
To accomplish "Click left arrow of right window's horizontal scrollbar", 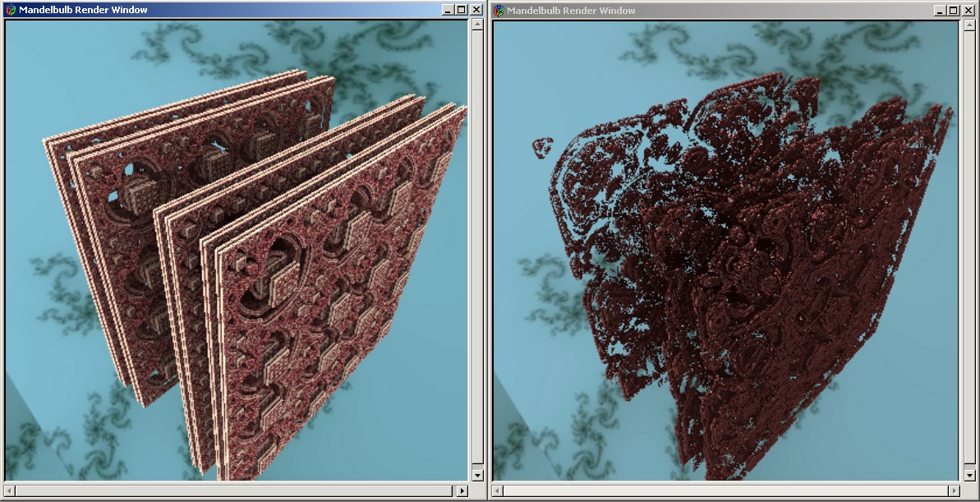I will click(499, 490).
